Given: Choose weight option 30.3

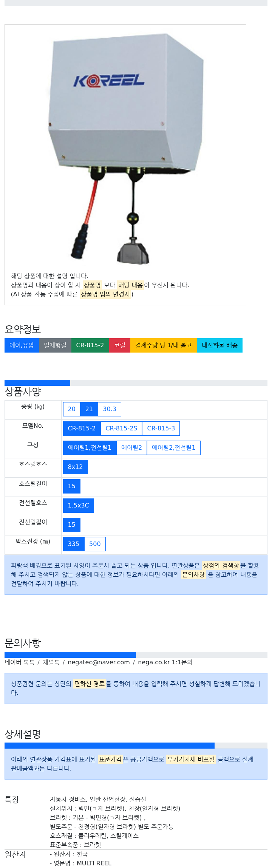Looking at the screenshot, I should click(110, 409).
